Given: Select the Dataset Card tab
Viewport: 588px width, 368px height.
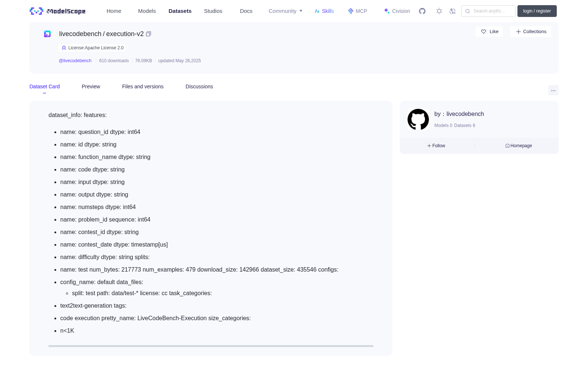Looking at the screenshot, I should pos(44,86).
